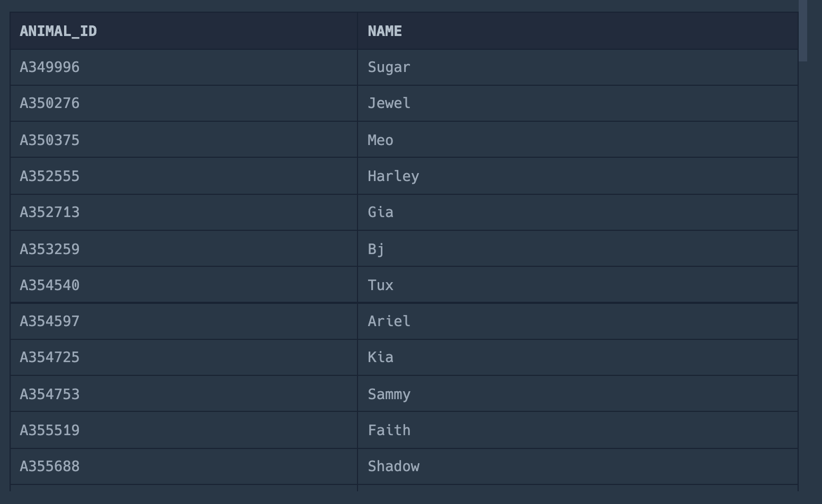Viewport: 822px width, 504px height.
Task: Click the Ariel name cell
Action: click(389, 321)
